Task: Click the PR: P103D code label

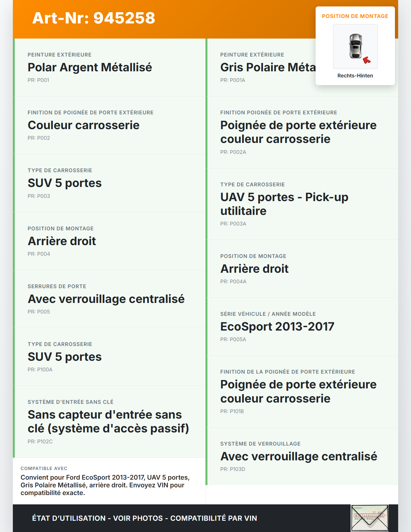Action: [233, 469]
